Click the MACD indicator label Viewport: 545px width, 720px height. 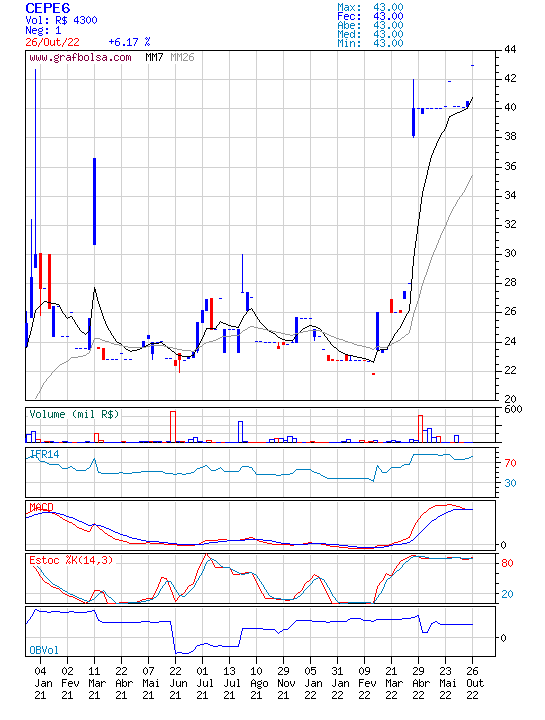[x=41, y=507]
